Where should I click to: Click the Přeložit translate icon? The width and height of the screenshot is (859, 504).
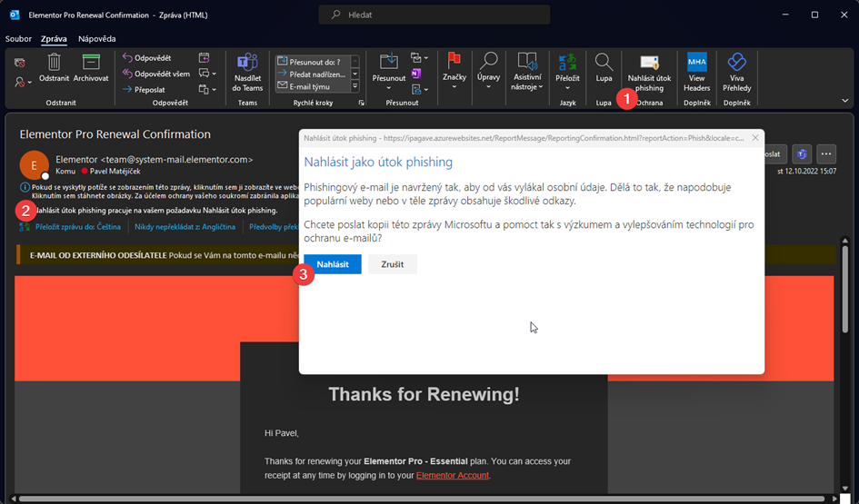(568, 63)
